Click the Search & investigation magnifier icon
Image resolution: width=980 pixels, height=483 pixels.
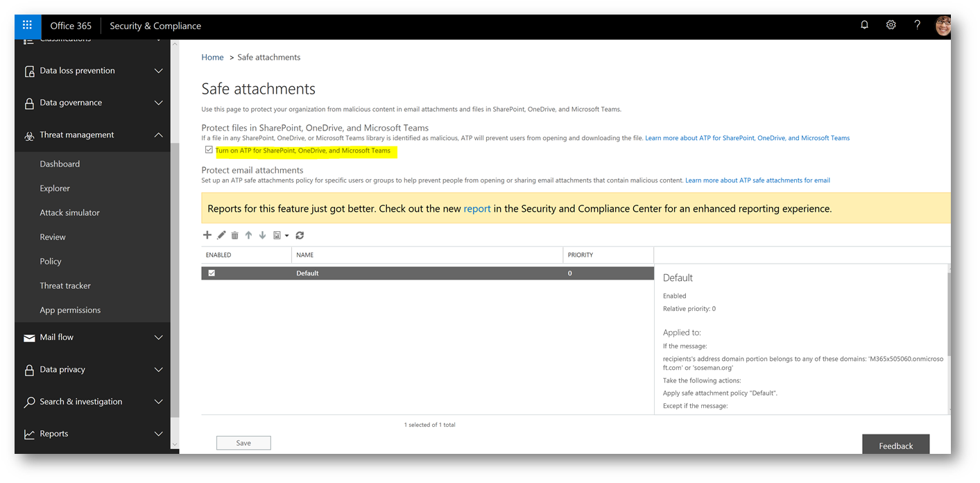pos(29,402)
